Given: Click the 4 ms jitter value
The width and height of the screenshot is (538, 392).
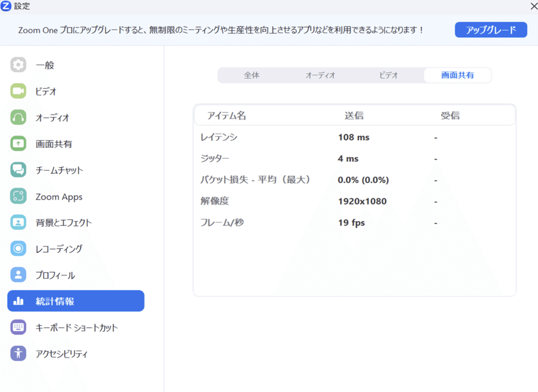Looking at the screenshot, I should pyautogui.click(x=348, y=159).
